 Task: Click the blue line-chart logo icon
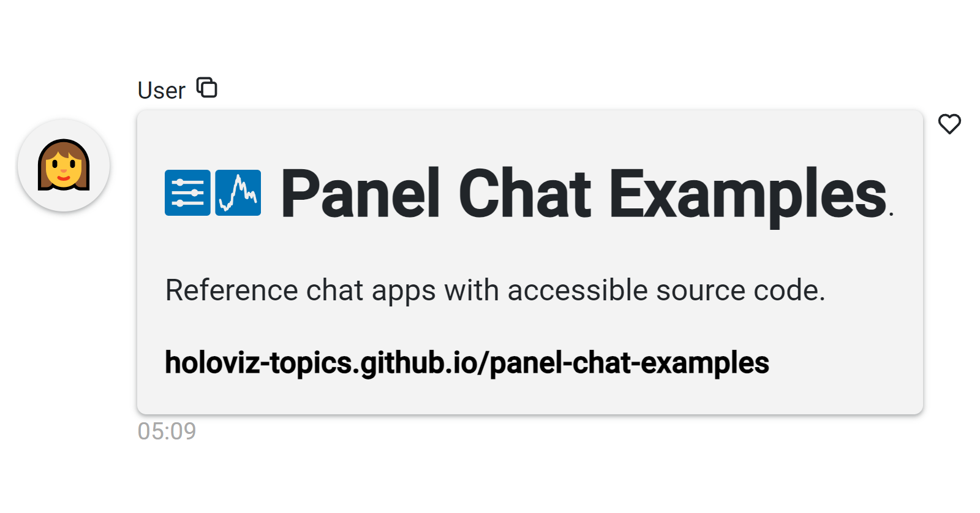pyautogui.click(x=238, y=192)
